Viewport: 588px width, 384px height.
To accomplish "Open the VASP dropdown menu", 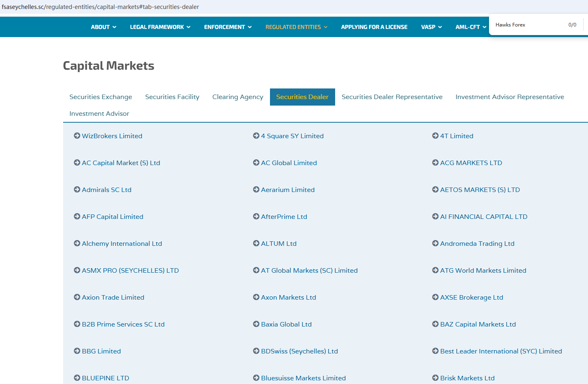I will coord(431,27).
